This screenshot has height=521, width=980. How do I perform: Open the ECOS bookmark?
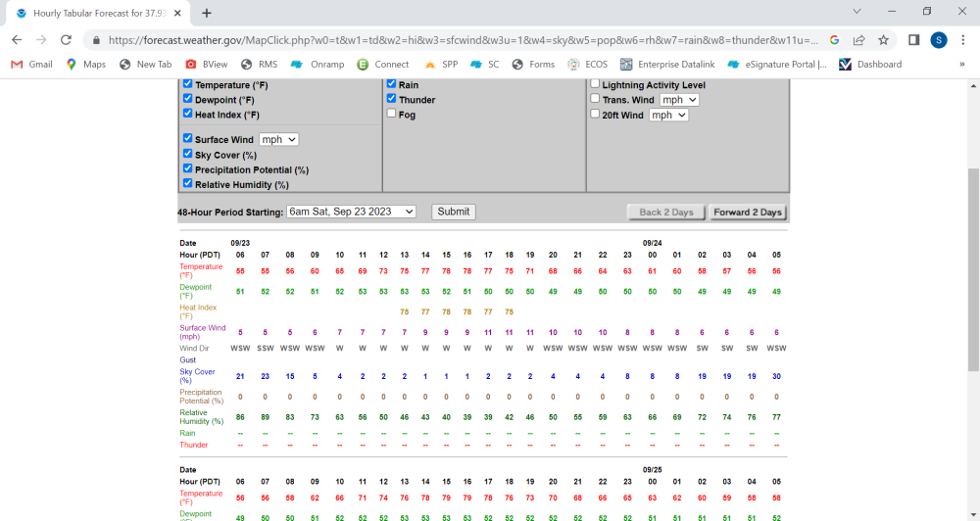point(587,65)
